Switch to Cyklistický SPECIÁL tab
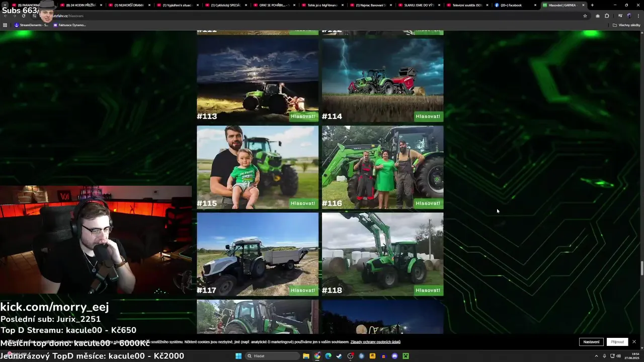The width and height of the screenshot is (644, 362). (x=225, y=5)
